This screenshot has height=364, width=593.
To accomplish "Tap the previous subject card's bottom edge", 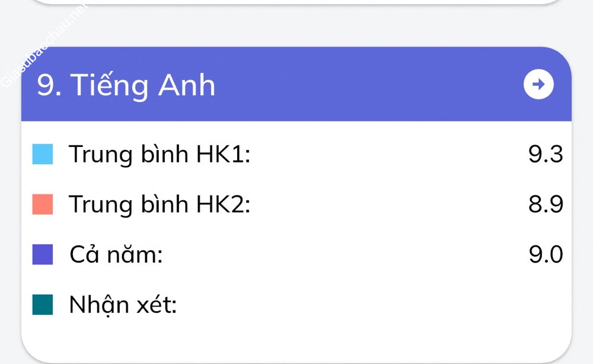I will pos(296,3).
